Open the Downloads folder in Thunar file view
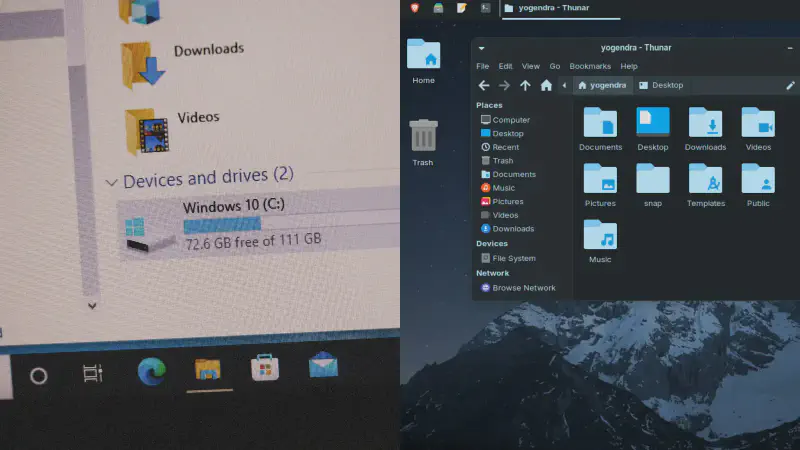800x450 pixels. click(705, 129)
